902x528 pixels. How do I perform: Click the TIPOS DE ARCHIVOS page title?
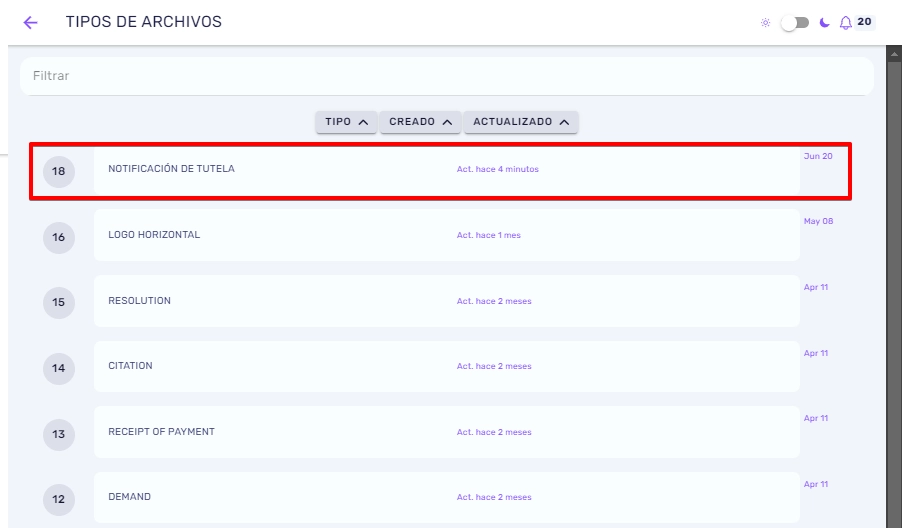click(x=144, y=22)
